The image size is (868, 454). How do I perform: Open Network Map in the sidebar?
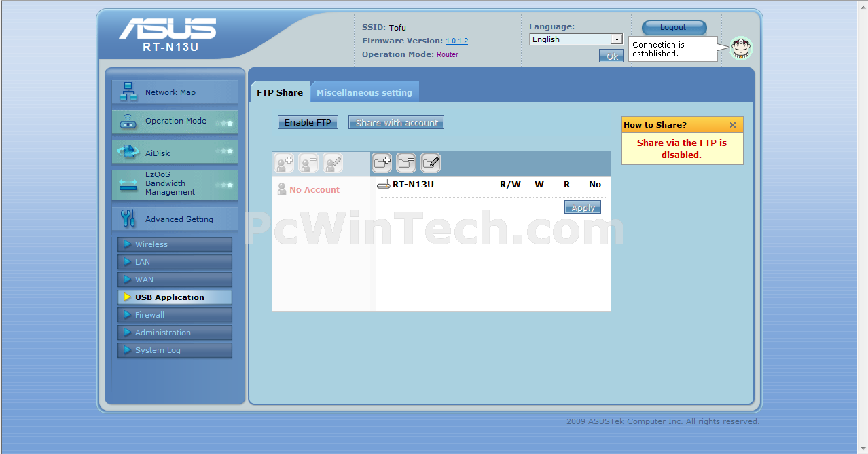[175, 92]
